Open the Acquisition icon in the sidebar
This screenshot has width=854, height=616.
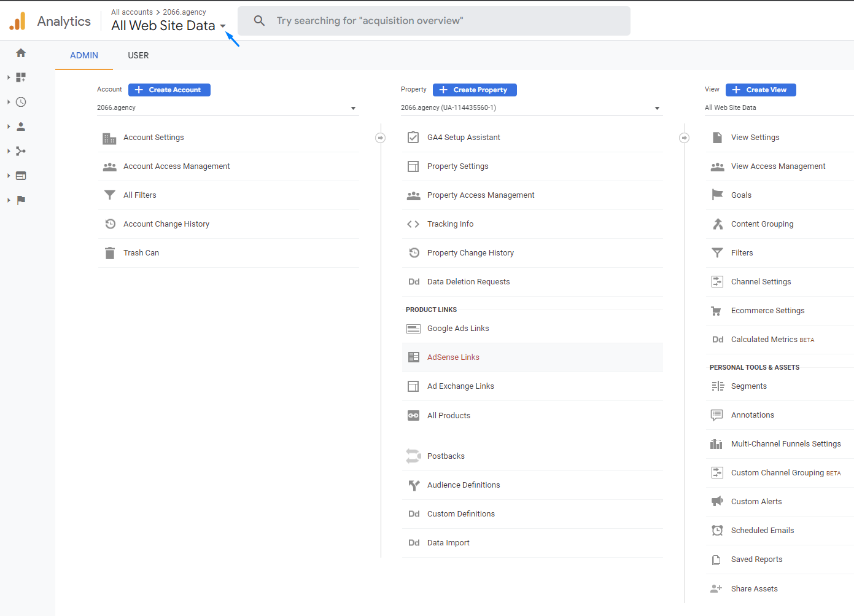click(21, 151)
